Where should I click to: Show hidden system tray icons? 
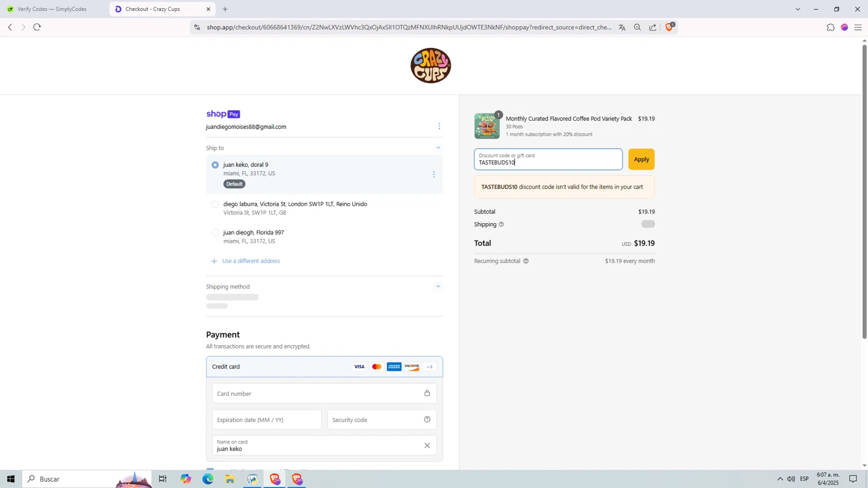779,479
